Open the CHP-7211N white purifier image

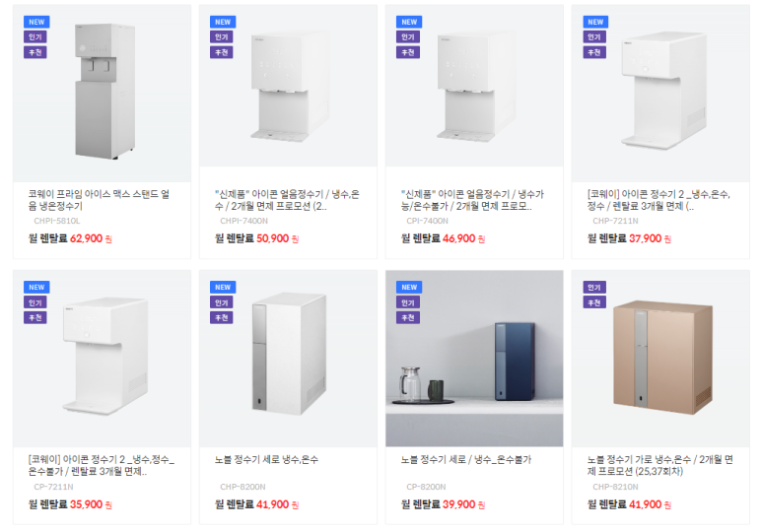pyautogui.click(x=660, y=94)
